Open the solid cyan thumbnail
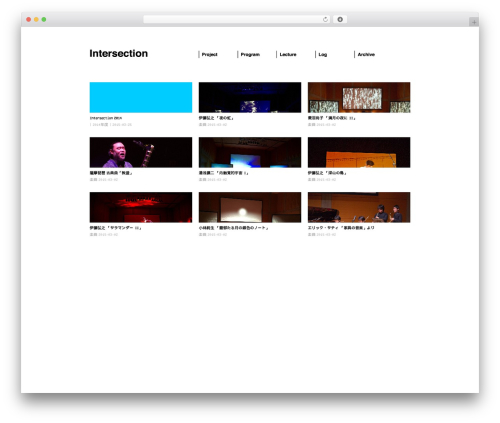500x423 pixels. [141, 97]
